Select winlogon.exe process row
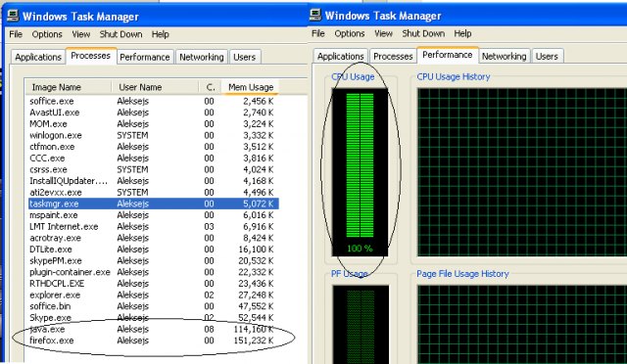 pos(154,135)
